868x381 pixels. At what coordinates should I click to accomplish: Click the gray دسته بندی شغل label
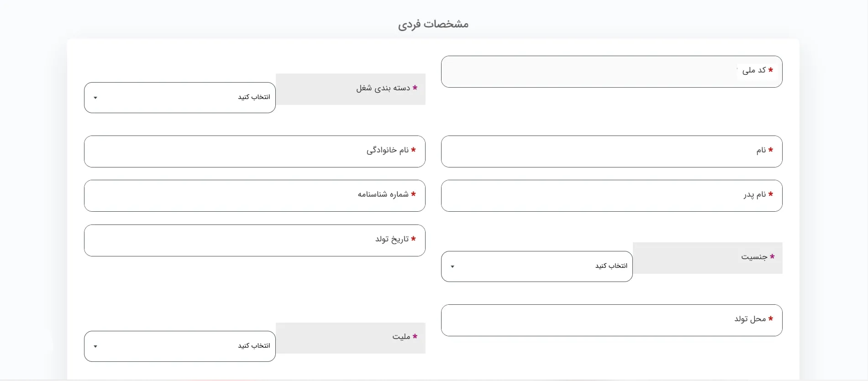point(351,89)
